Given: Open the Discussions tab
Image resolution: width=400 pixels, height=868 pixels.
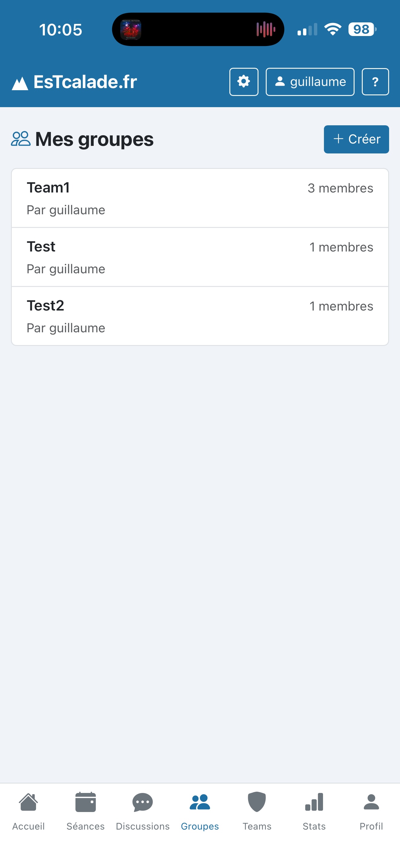Looking at the screenshot, I should click(143, 811).
